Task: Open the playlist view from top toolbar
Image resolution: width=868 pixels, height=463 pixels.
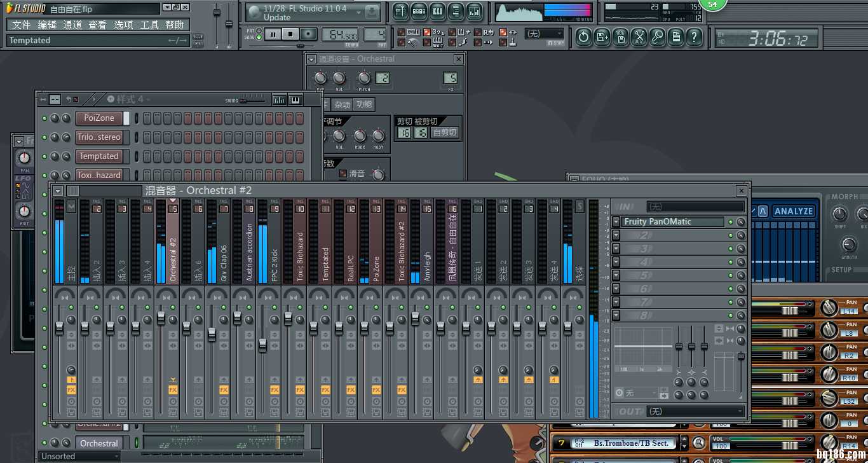Action: point(400,11)
